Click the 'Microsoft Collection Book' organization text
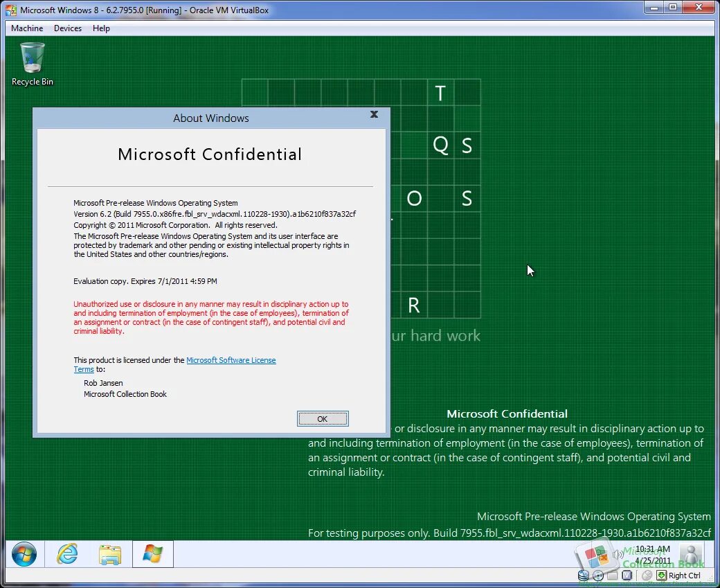The height and width of the screenshot is (588, 720). click(125, 393)
